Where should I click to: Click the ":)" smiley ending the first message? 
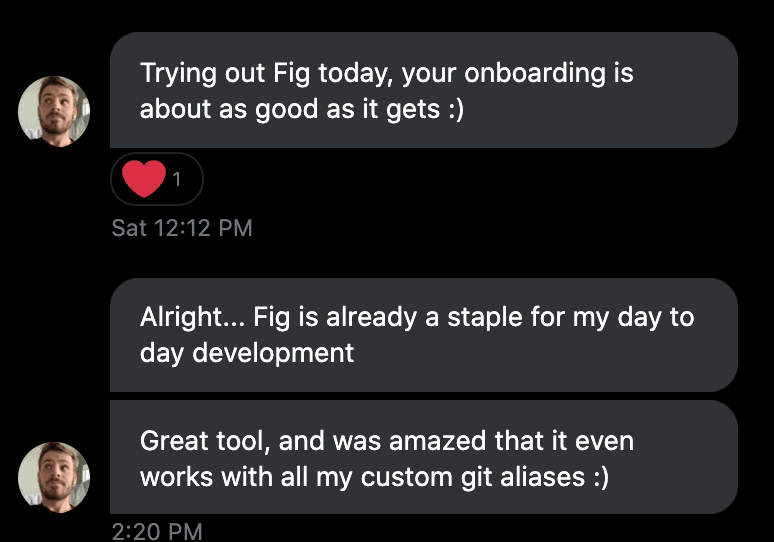point(454,108)
